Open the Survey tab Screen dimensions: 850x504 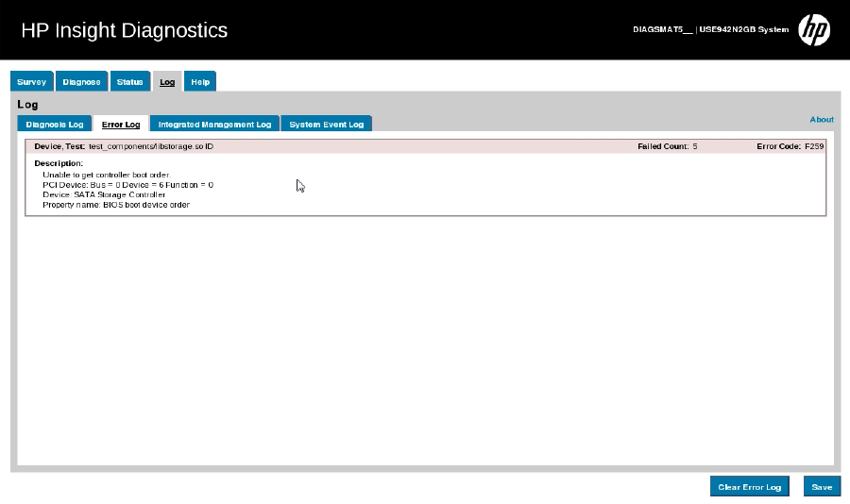coord(31,82)
